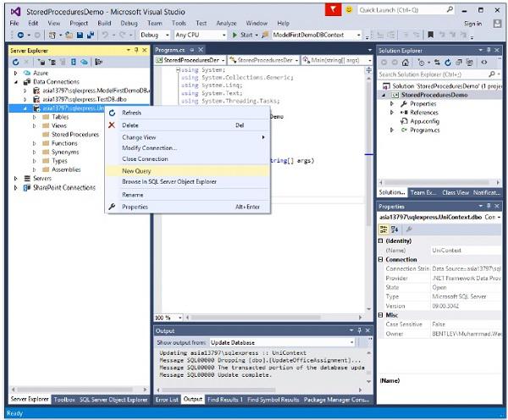Choose Browse In SQL Server Object Explorer

pos(188,182)
